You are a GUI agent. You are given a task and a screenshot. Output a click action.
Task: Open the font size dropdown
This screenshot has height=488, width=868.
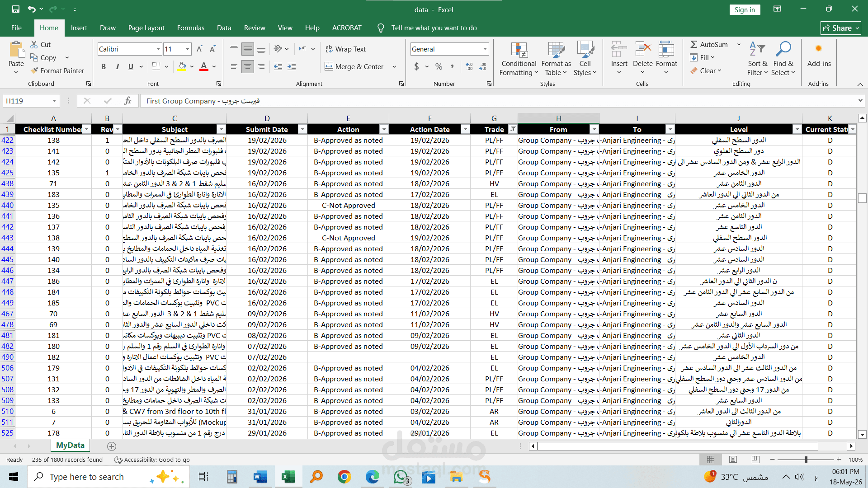pyautogui.click(x=188, y=49)
